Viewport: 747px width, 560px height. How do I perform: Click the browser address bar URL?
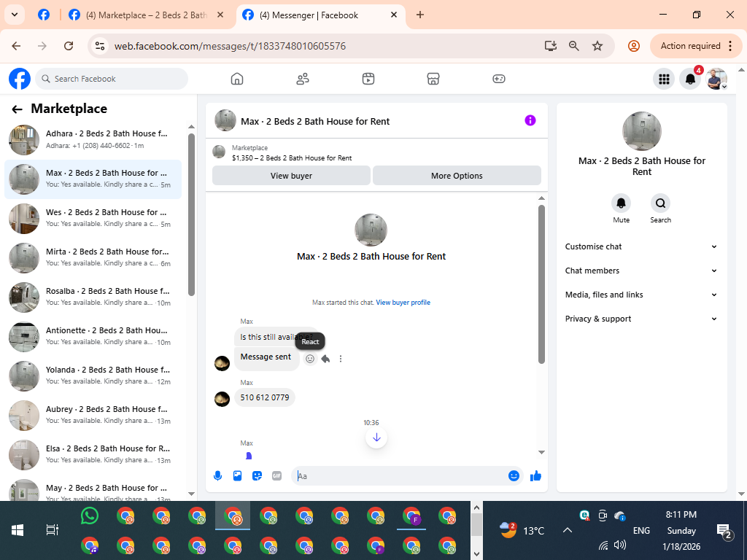pos(230,46)
